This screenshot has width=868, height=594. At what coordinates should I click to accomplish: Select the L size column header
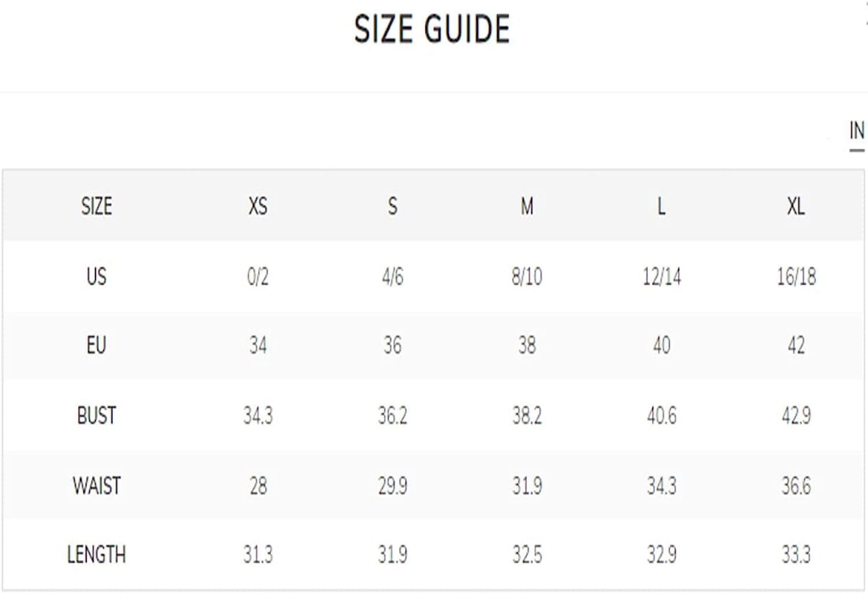pos(661,206)
